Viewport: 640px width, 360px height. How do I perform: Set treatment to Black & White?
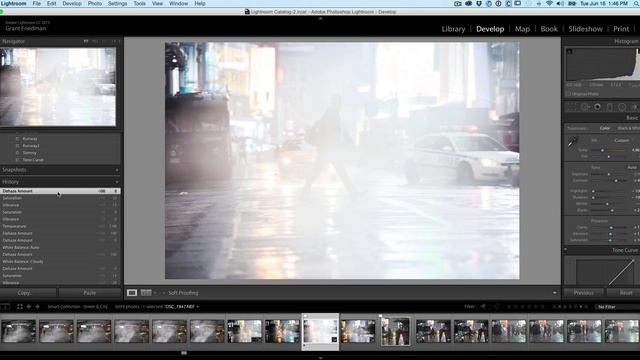click(x=628, y=128)
